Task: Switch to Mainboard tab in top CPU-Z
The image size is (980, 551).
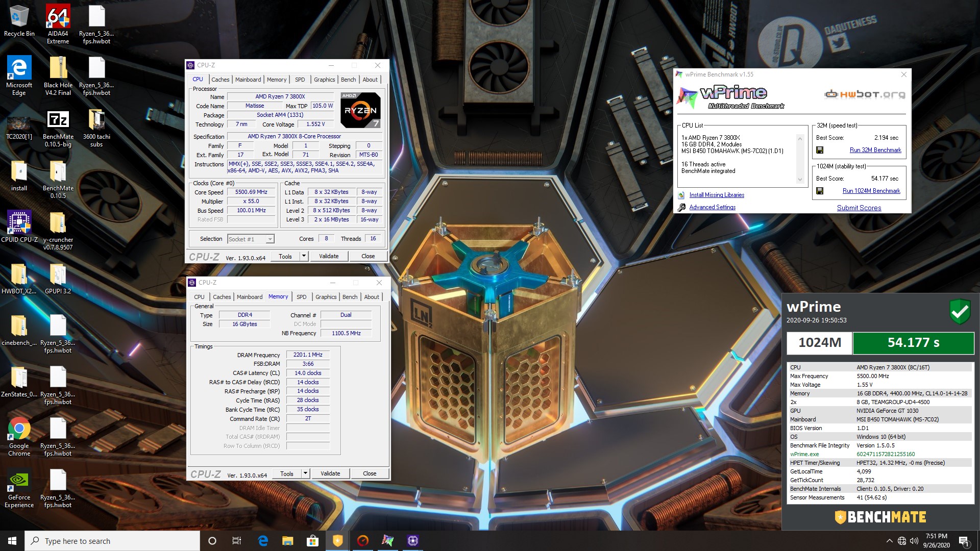Action: tap(248, 80)
